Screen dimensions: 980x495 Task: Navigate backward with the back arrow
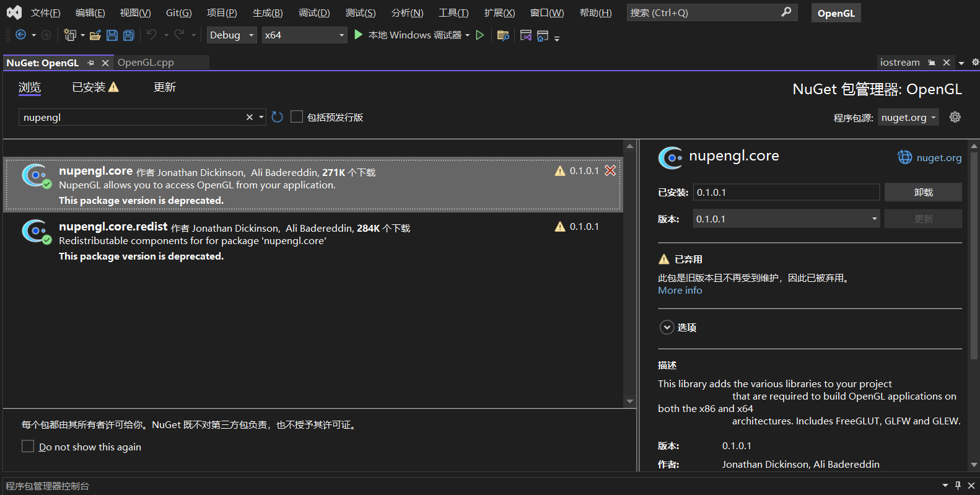[20, 35]
